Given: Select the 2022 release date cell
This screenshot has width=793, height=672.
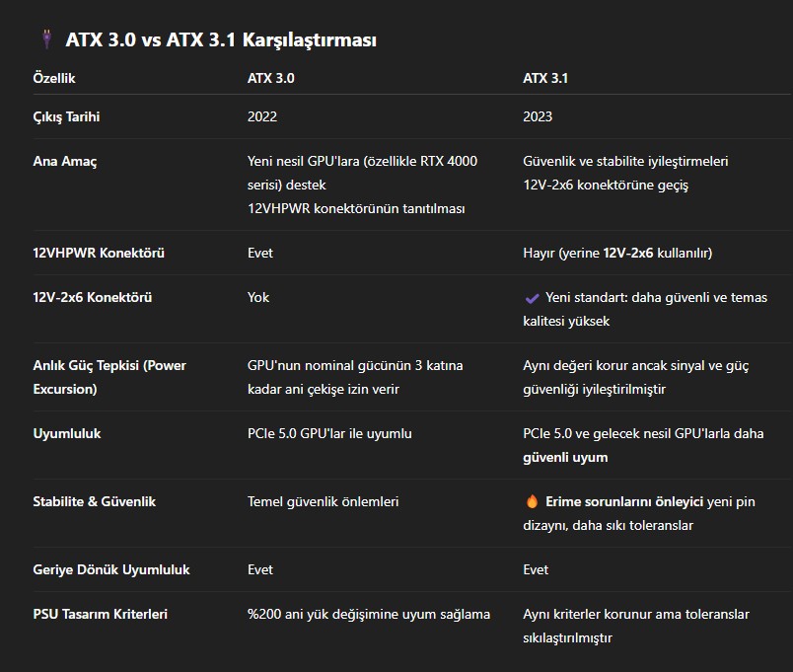Looking at the screenshot, I should click(262, 116).
